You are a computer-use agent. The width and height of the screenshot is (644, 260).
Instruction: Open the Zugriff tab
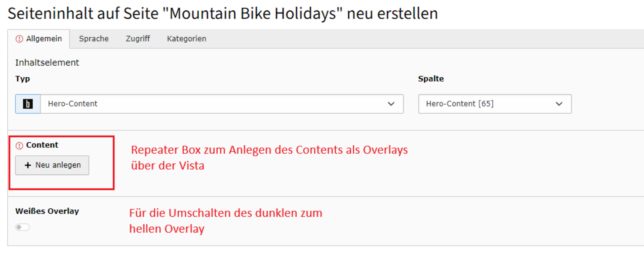138,39
